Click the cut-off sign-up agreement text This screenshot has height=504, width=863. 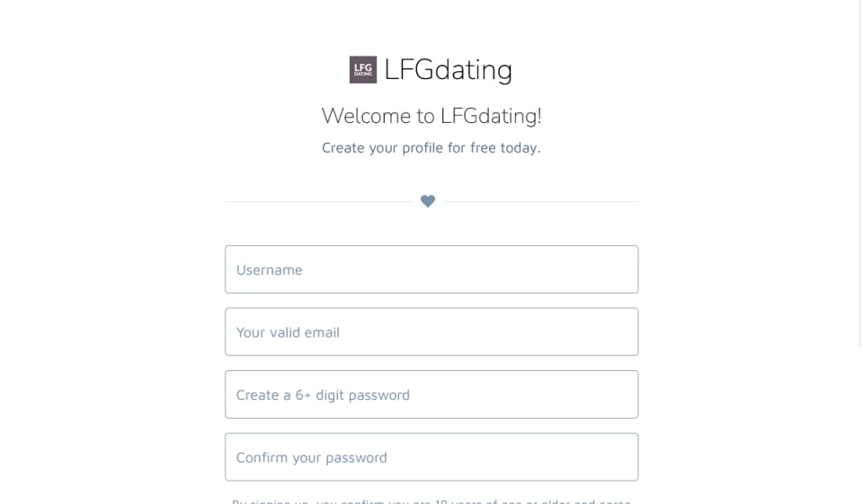tap(431, 501)
